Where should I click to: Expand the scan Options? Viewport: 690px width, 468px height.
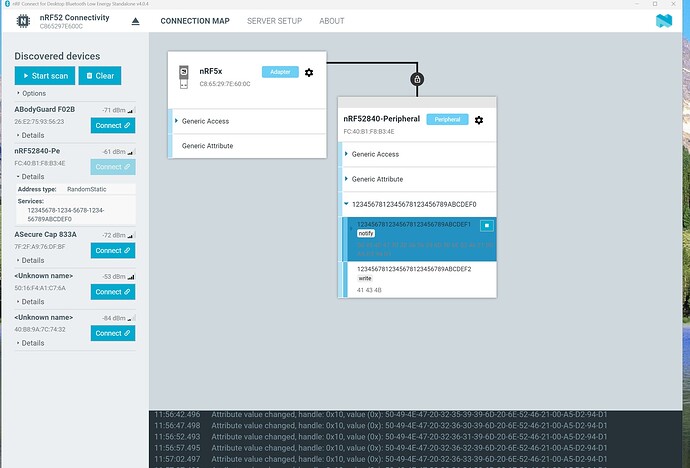tap(31, 93)
